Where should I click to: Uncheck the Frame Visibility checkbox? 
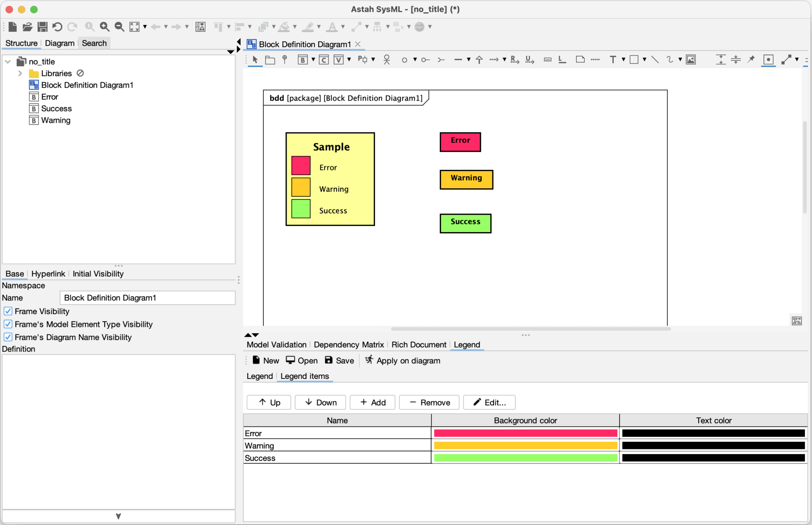[8, 311]
